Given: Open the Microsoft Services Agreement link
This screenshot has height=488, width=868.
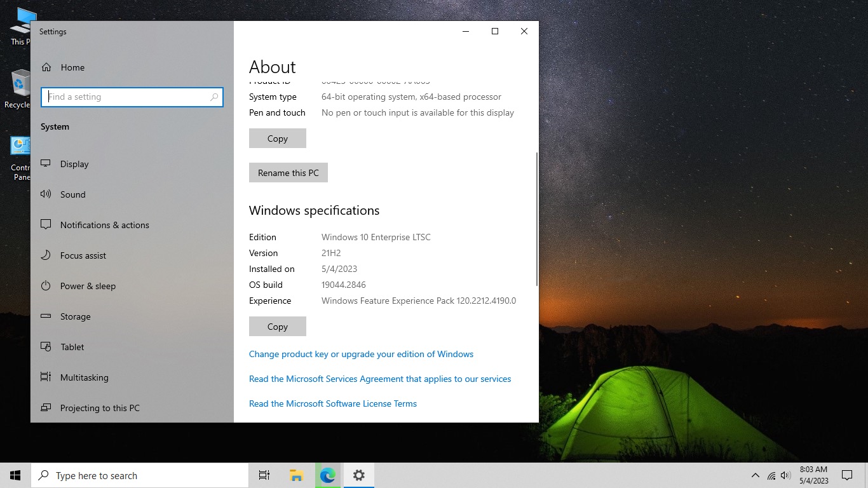Looking at the screenshot, I should [380, 379].
